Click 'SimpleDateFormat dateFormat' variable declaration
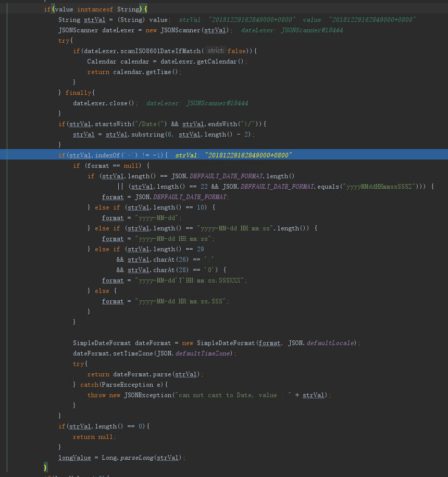 pos(122,343)
